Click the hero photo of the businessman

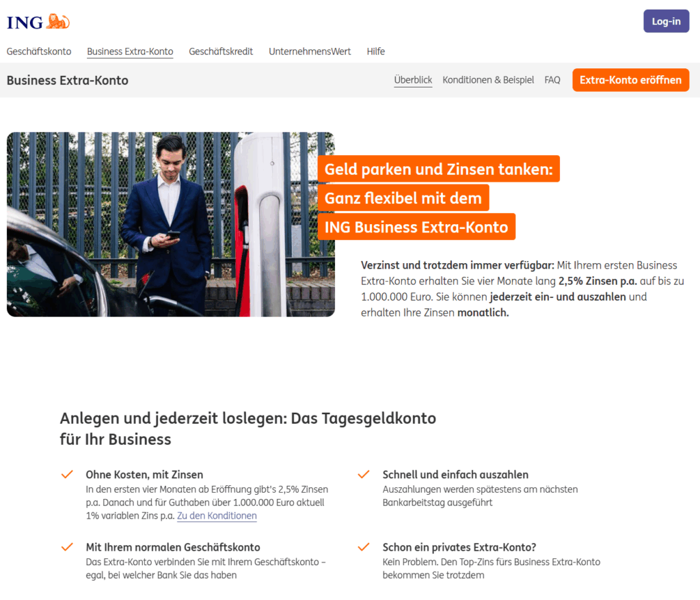click(170, 224)
